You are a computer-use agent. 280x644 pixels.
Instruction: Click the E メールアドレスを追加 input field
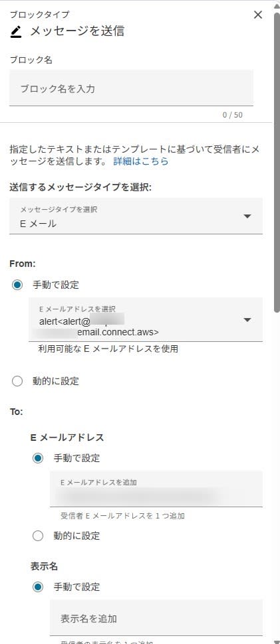point(156,489)
